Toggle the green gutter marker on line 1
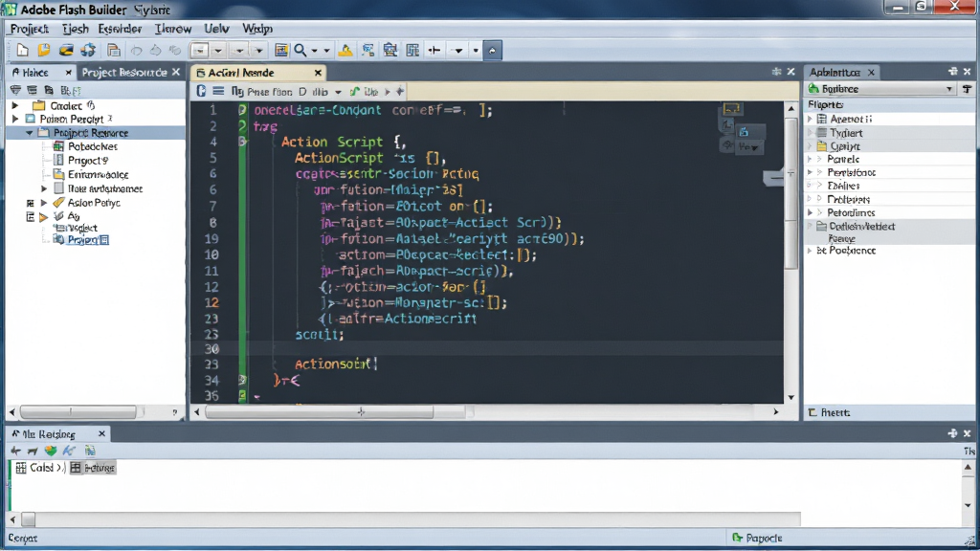The height and width of the screenshot is (551, 980). [242, 110]
